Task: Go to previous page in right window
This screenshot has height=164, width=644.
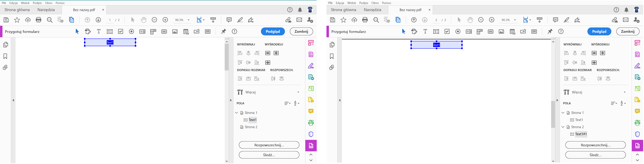Action: [414, 20]
